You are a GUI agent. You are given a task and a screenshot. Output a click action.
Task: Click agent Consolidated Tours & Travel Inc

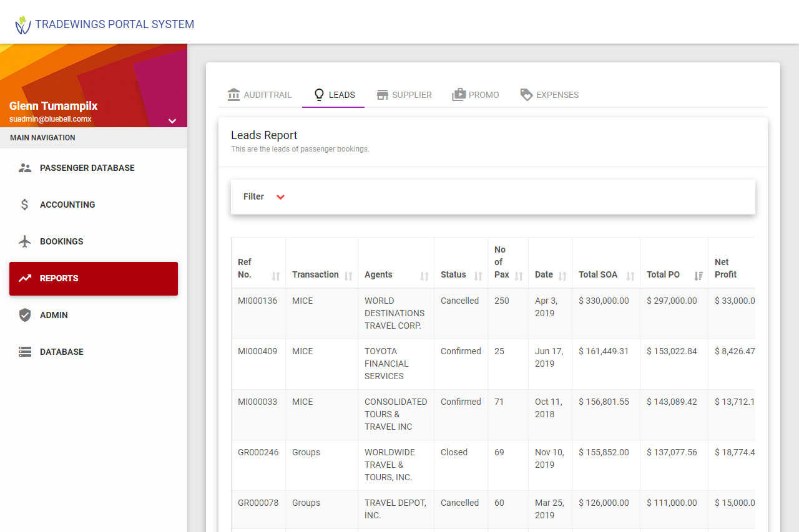pyautogui.click(x=396, y=414)
